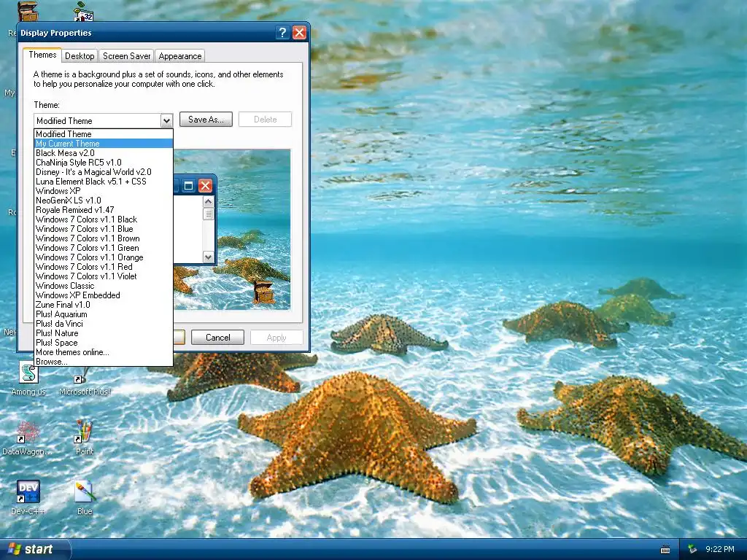Viewport: 747px width, 560px height.
Task: Switch to the Desktop tab
Action: (x=80, y=55)
